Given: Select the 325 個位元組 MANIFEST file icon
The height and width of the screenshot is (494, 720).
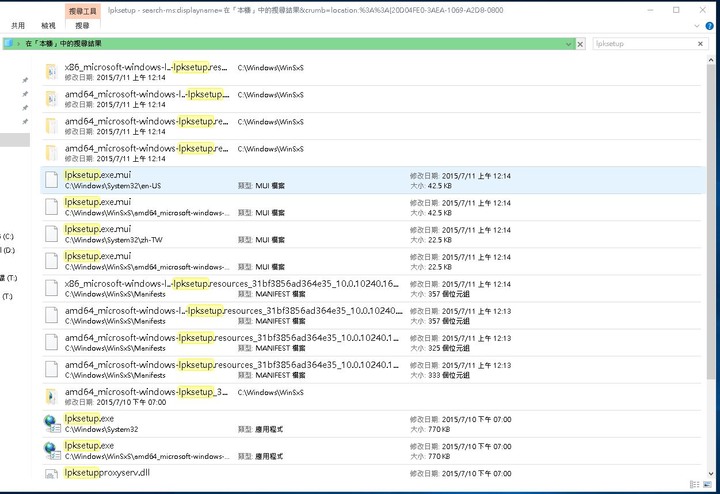Looking at the screenshot, I should pos(51,342).
